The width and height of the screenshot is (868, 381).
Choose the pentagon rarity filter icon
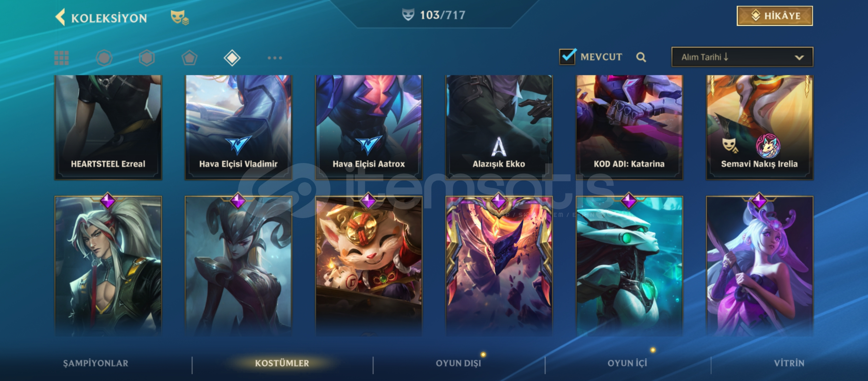tap(189, 58)
